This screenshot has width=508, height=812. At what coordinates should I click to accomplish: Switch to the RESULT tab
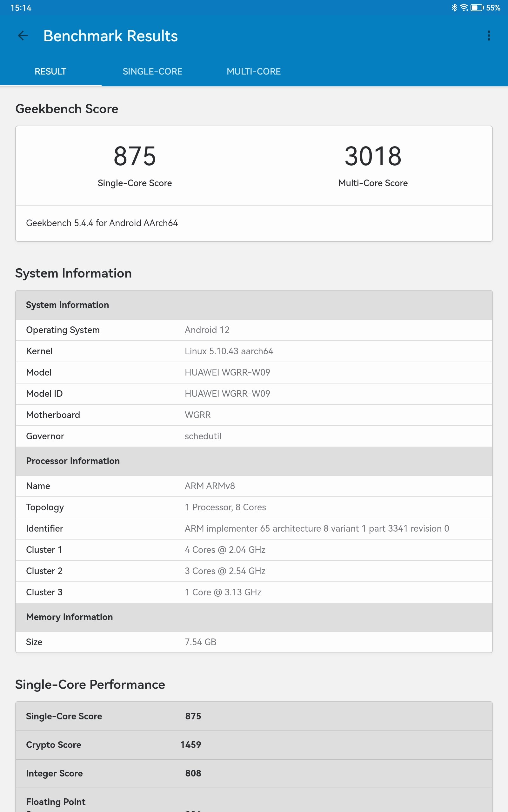(51, 71)
